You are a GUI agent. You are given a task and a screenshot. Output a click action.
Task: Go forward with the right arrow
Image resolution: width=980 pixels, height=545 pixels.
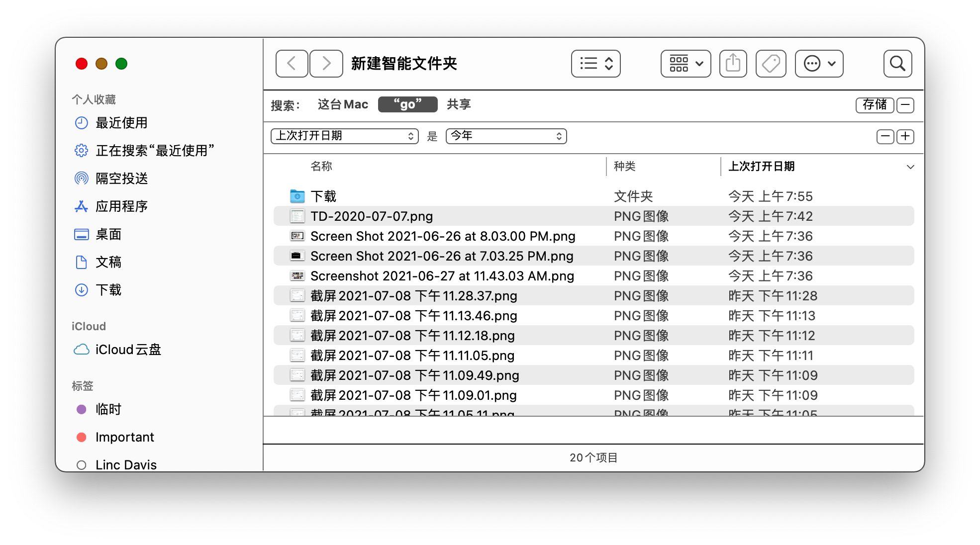326,64
